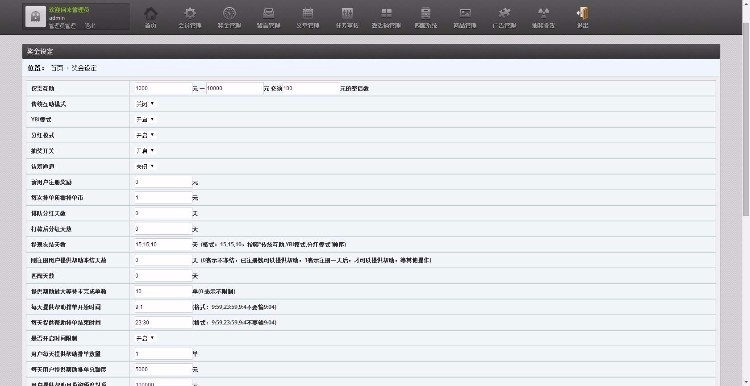Click the input field containing 1000 in the first row
The image size is (750, 386).
pyautogui.click(x=163, y=88)
